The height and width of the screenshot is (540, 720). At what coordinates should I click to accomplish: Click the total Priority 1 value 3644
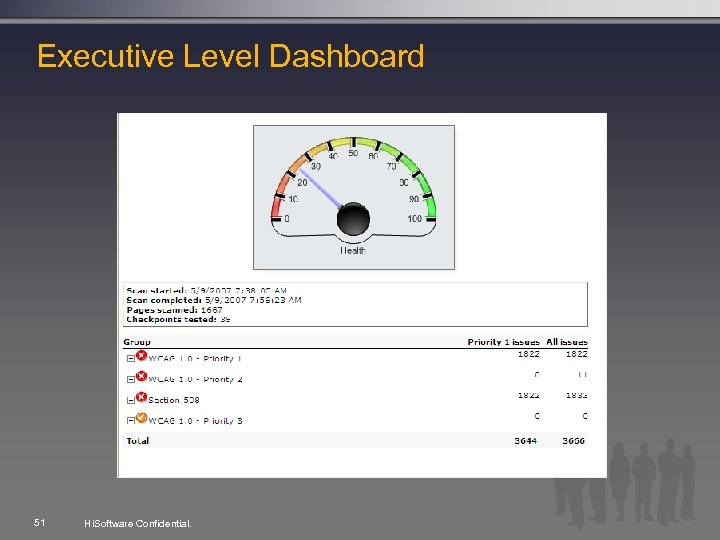click(526, 441)
